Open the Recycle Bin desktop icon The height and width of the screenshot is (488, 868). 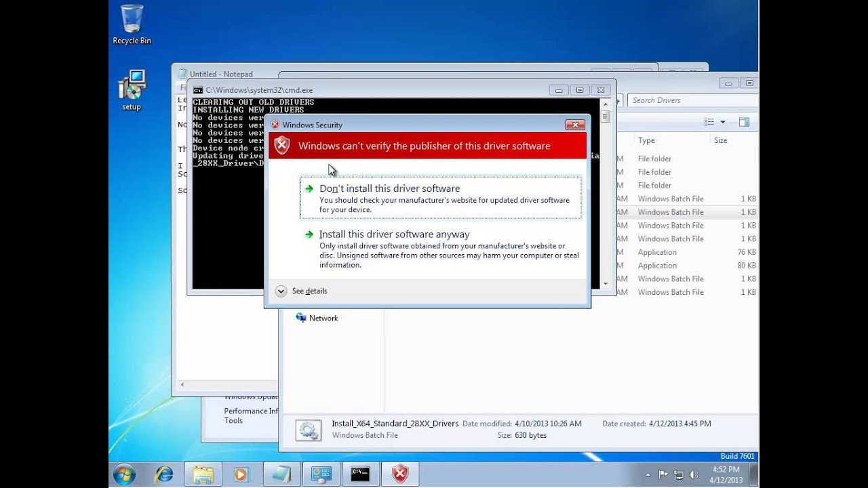(x=132, y=25)
